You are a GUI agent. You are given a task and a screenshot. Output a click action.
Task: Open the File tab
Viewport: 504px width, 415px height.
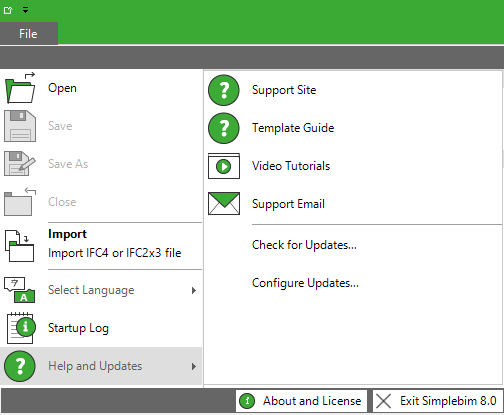tap(29, 34)
